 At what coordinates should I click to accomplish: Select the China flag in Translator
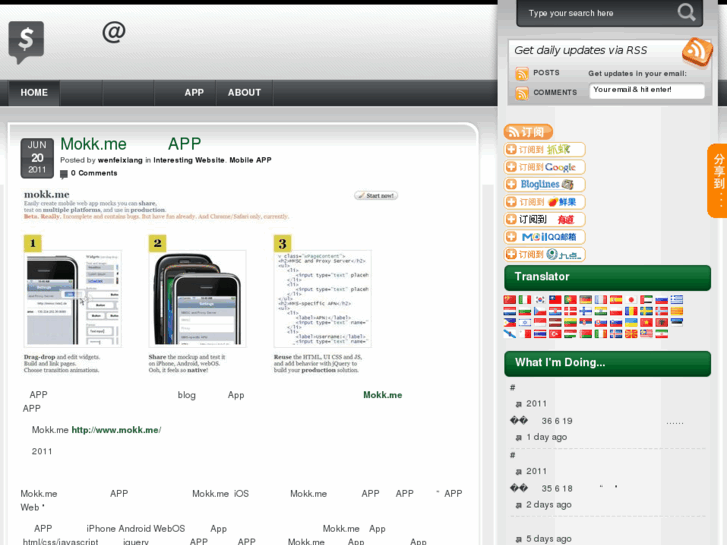click(510, 300)
